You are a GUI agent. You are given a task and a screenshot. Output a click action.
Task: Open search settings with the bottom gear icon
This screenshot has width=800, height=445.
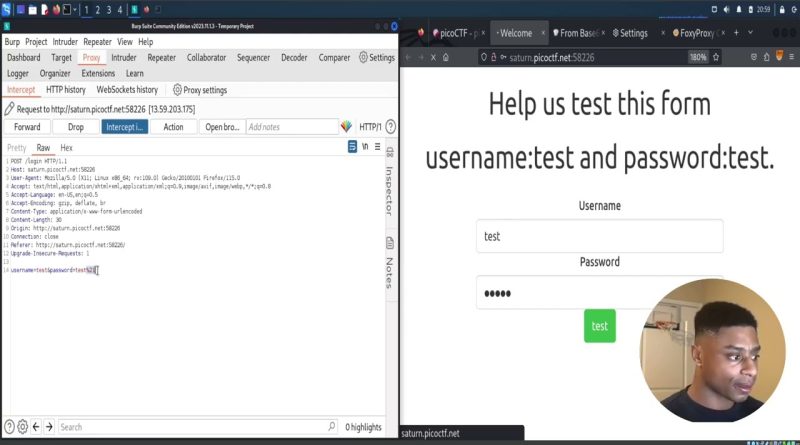[x=22, y=427]
